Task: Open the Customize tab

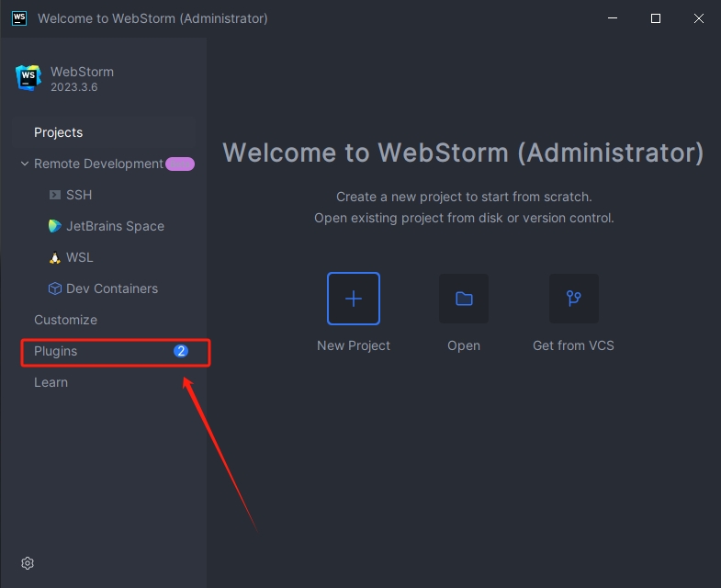Action: click(x=65, y=320)
